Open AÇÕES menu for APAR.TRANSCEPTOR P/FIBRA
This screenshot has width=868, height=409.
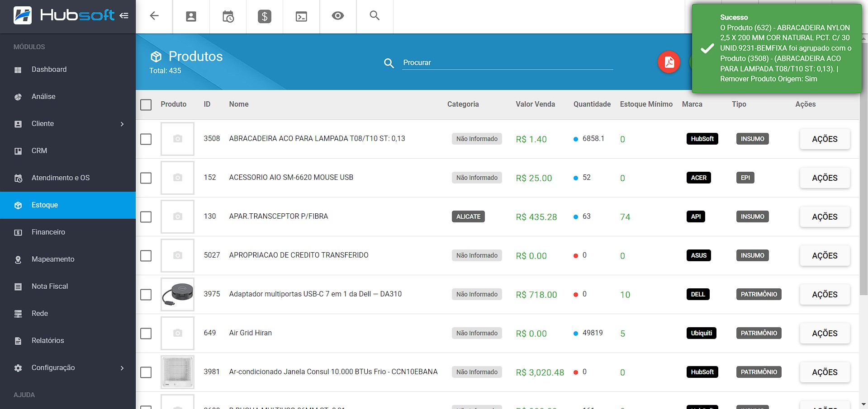[825, 217]
